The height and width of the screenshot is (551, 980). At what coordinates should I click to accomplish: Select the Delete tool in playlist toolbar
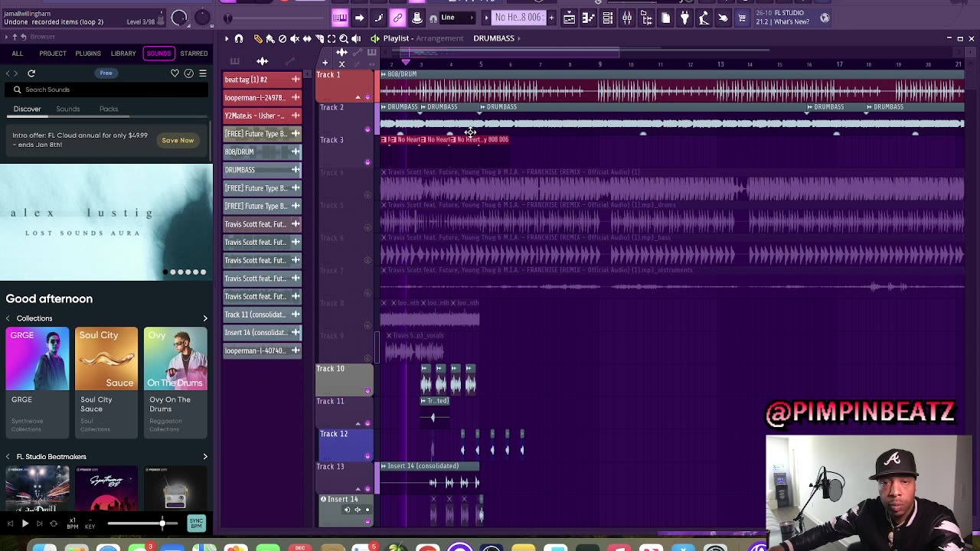pos(283,38)
